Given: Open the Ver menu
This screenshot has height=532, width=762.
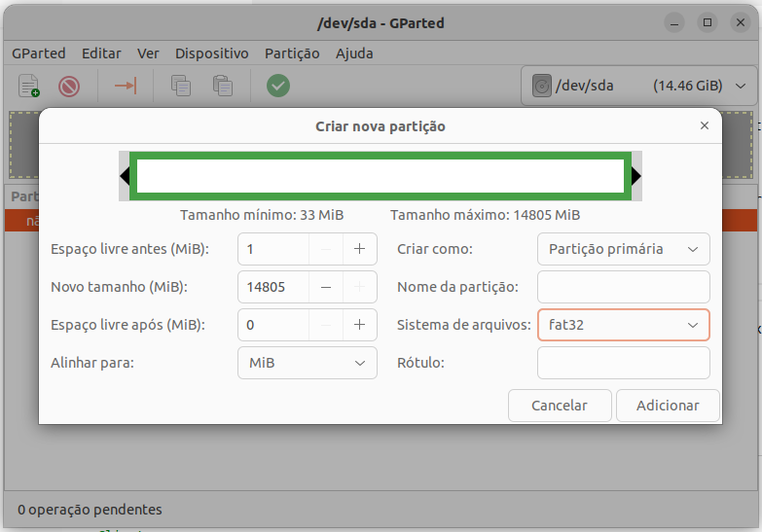Looking at the screenshot, I should (148, 53).
